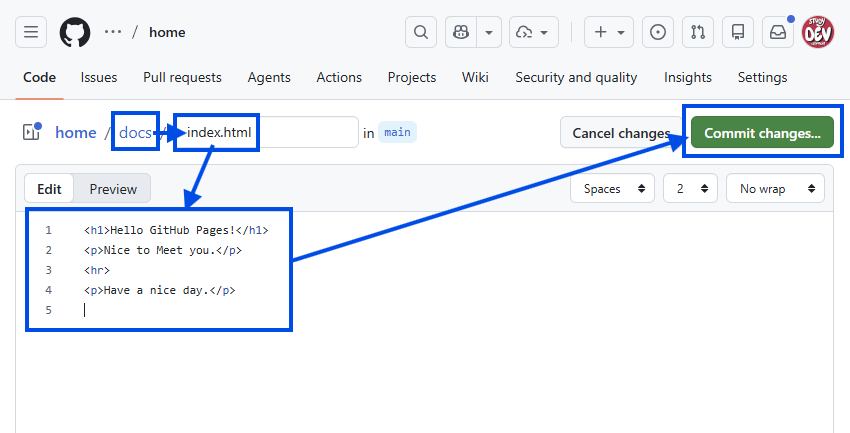Open the Agents tab
Image resolution: width=850 pixels, height=433 pixels.
click(x=269, y=77)
